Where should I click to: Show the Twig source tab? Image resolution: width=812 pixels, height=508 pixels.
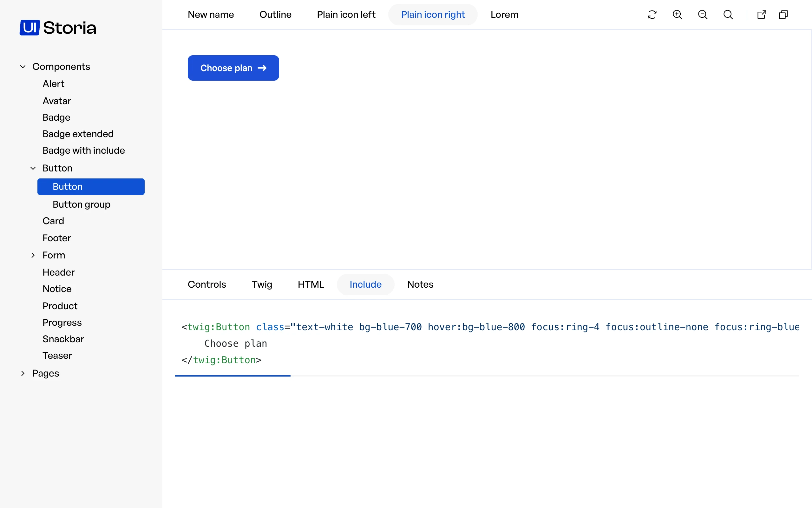click(262, 284)
